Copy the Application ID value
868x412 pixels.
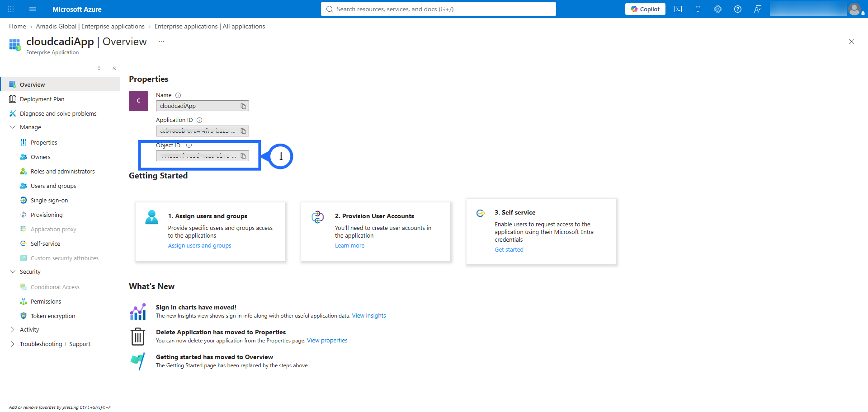[243, 131]
